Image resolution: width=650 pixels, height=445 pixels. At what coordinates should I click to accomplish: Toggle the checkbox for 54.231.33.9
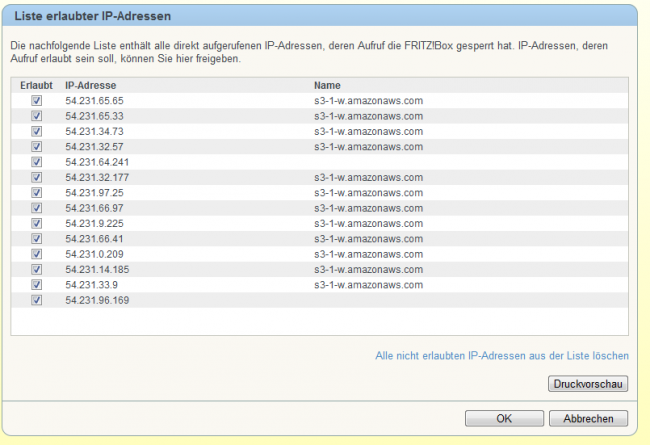[36, 285]
